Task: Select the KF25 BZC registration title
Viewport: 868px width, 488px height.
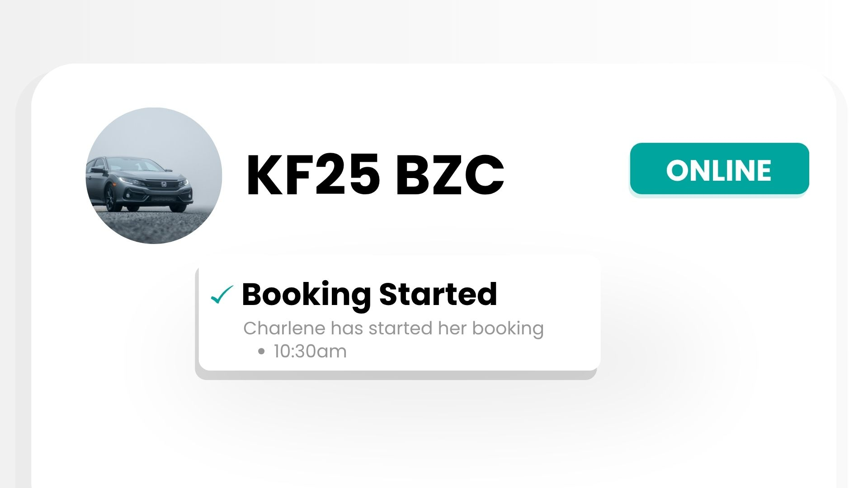Action: point(374,175)
